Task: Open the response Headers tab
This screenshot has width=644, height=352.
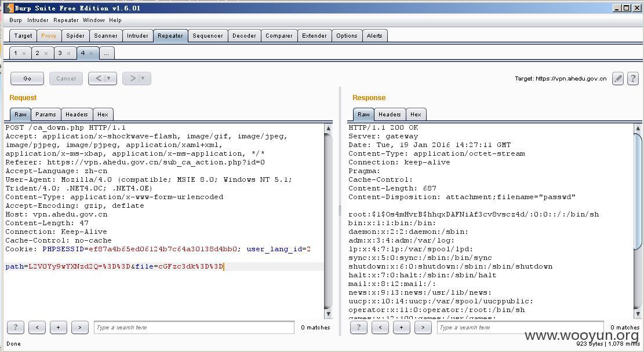Action: tap(390, 115)
